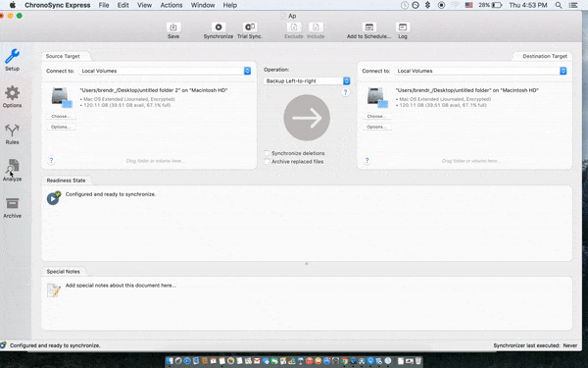Click the destination target Macintosh HD drive icon

pyautogui.click(x=377, y=97)
